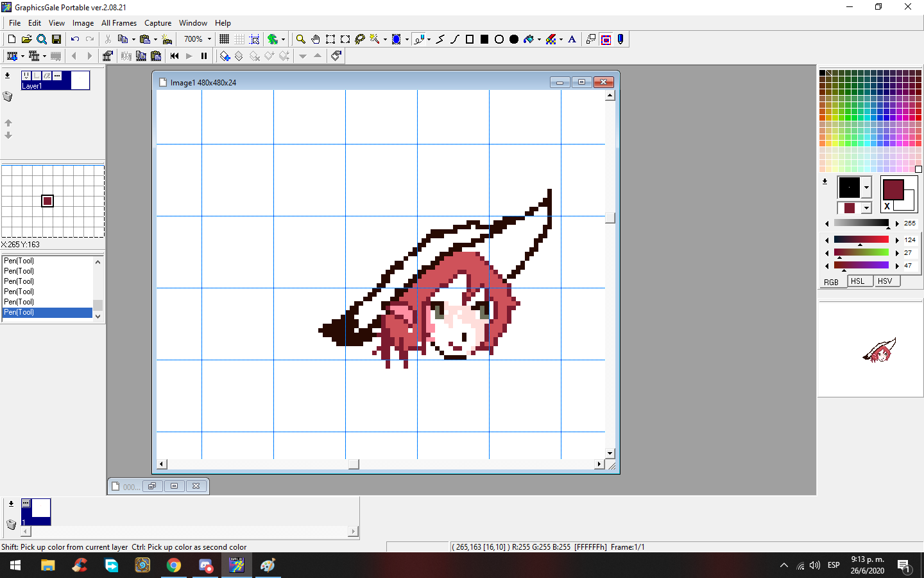Screen dimensions: 924x578
Task: Open Google Chrome from the taskbar
Action: [174, 565]
